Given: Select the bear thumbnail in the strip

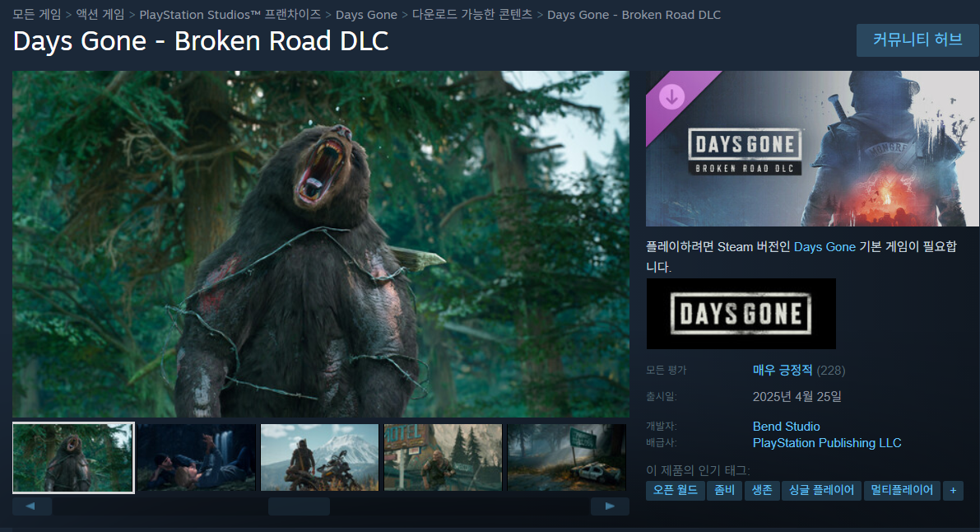Looking at the screenshot, I should pyautogui.click(x=73, y=458).
